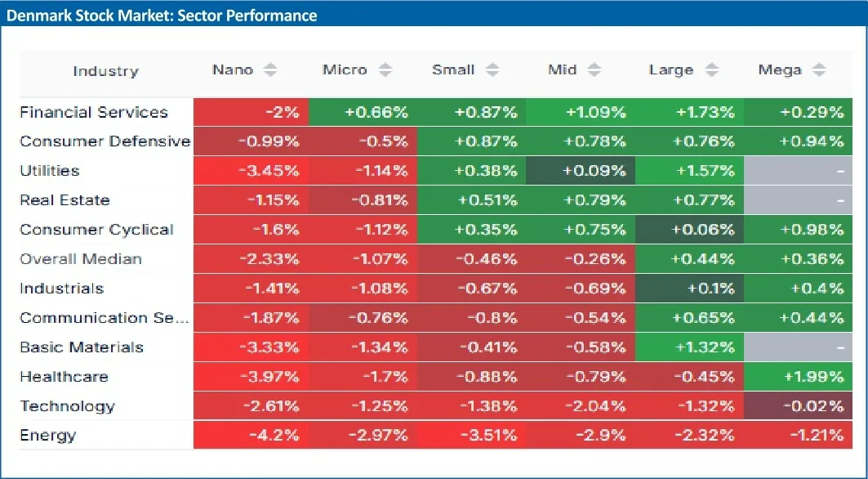Select the Overall Median row label

(x=81, y=259)
